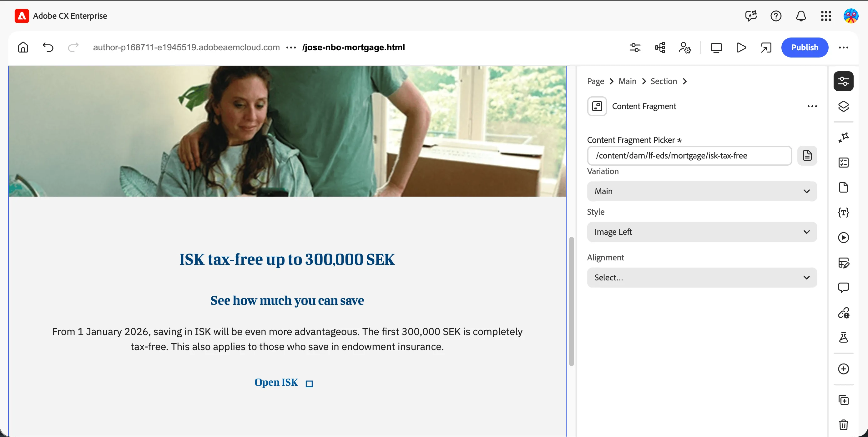Screen dimensions: 868x437
Task: Click the page editor vertical scrollbar
Action: coord(571,301)
